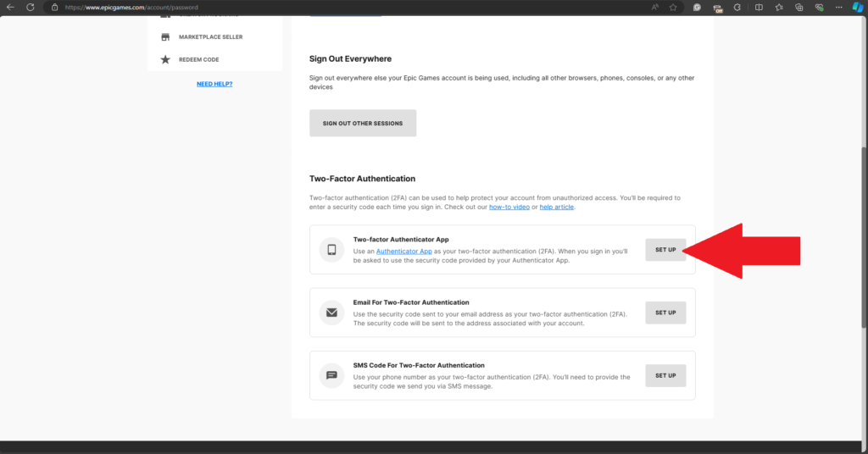This screenshot has height=454, width=868.
Task: Click the browser refresh icon
Action: pos(31,7)
